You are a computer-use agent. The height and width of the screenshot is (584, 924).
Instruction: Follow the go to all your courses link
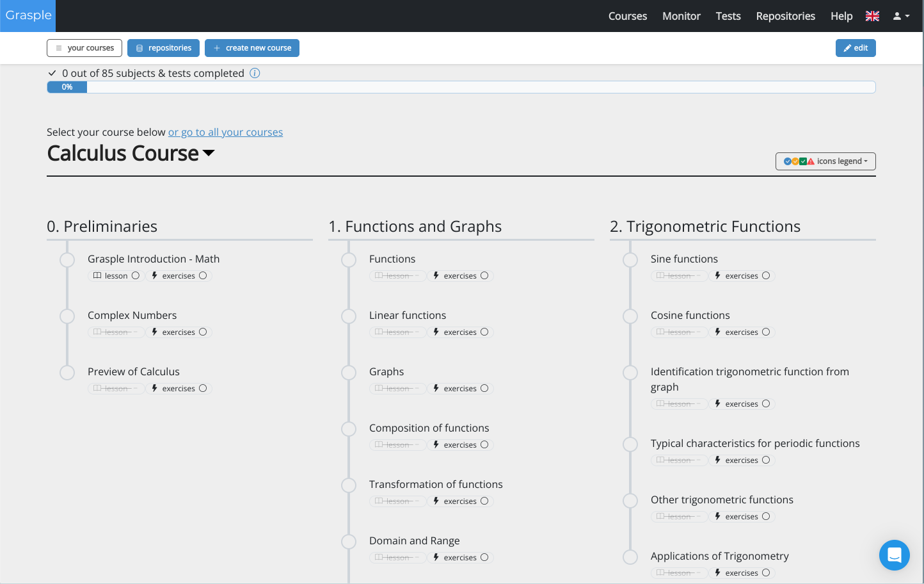tap(225, 132)
